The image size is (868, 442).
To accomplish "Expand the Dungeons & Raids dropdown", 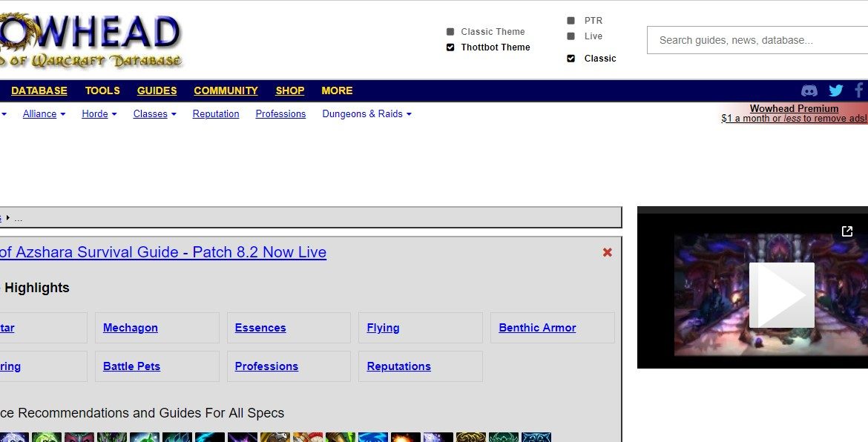I will 366,114.
